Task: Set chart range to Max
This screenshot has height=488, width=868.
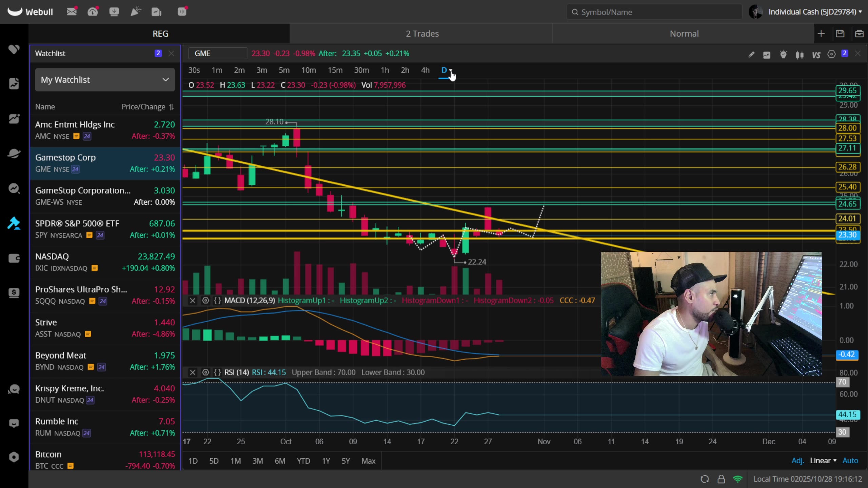Action: (x=368, y=461)
